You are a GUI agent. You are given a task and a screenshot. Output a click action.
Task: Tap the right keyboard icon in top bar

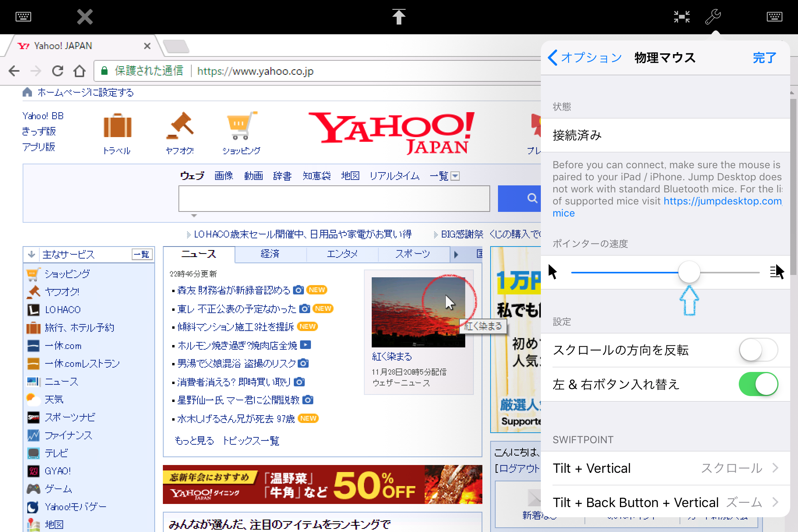[x=774, y=17]
